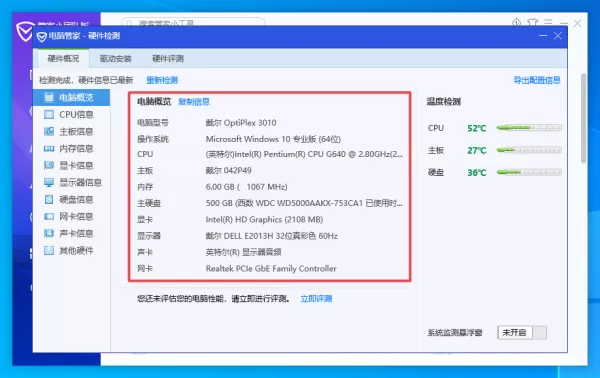This screenshot has height=378, width=600.
Task: Click the 6.00 GB memory value
Action: (x=246, y=187)
